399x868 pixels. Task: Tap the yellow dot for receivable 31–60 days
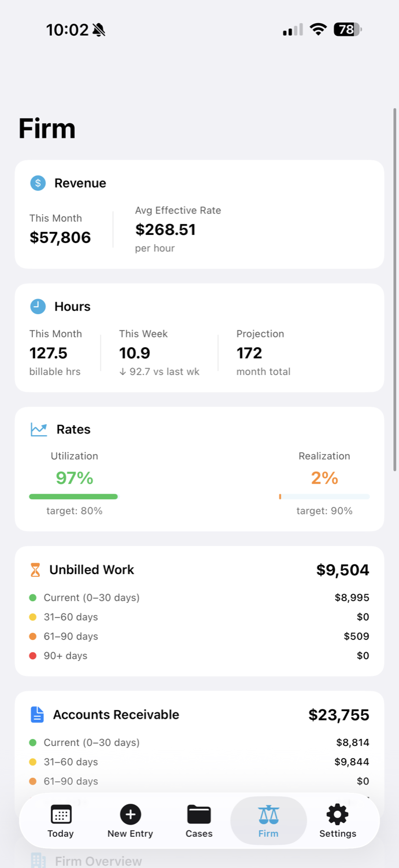(x=32, y=762)
